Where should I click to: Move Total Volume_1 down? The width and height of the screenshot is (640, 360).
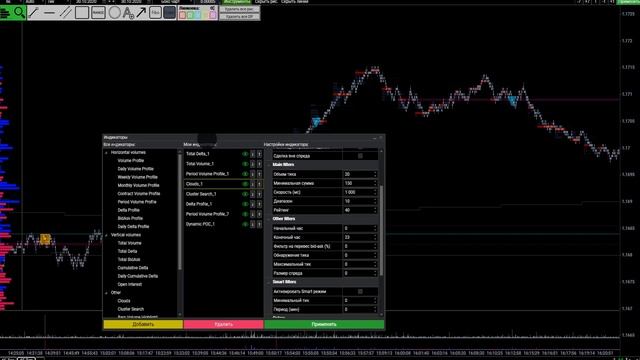(253, 164)
